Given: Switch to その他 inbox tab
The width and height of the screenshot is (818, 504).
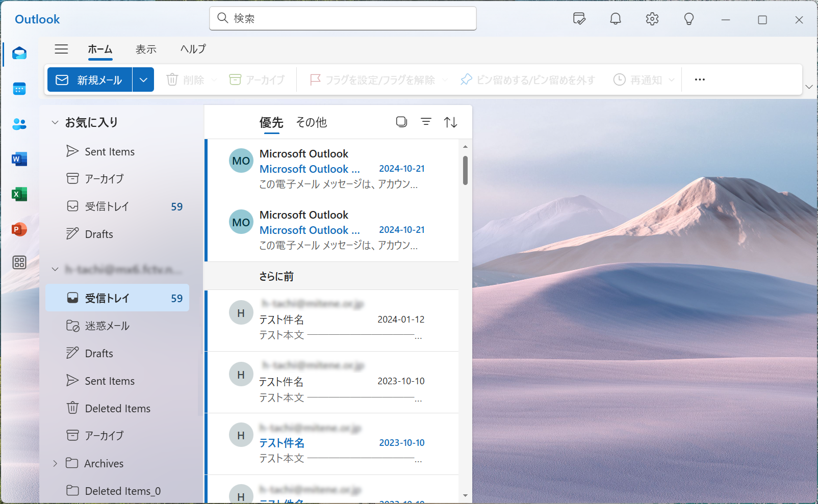Looking at the screenshot, I should click(x=311, y=122).
